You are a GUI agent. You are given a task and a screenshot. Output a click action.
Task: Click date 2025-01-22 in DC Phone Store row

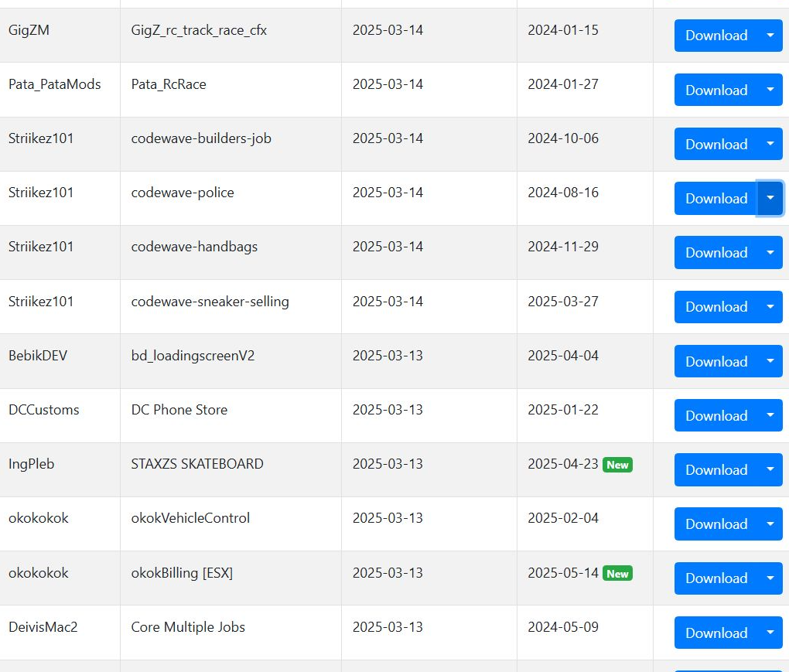(563, 410)
